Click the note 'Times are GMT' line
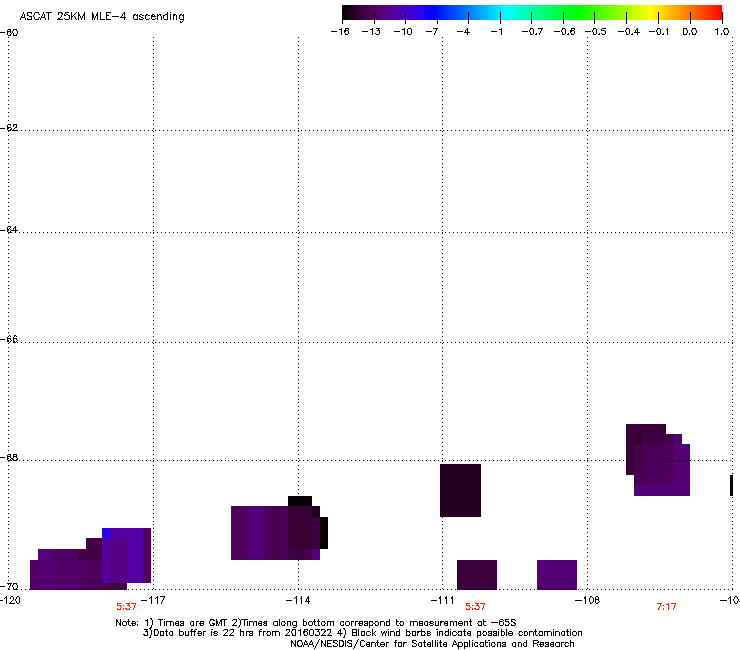 316,623
